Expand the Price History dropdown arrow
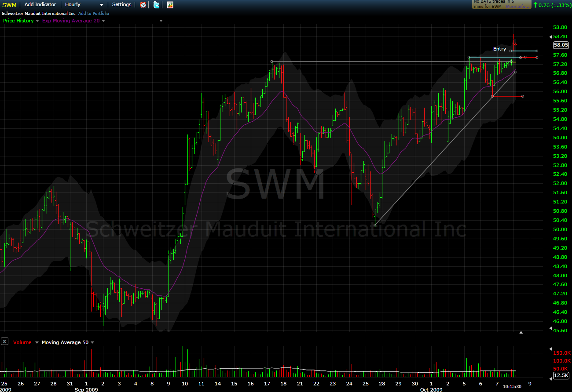The width and height of the screenshot is (572, 392). click(x=37, y=21)
